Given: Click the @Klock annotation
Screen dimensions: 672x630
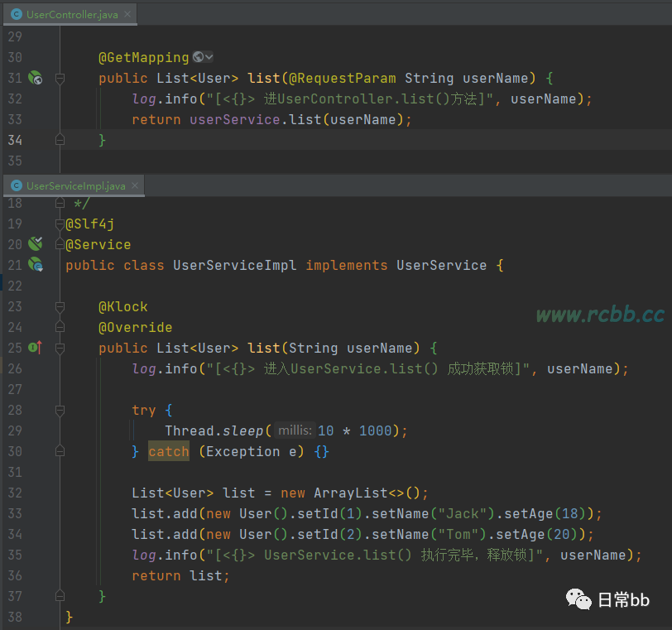Looking at the screenshot, I should pyautogui.click(x=123, y=307).
